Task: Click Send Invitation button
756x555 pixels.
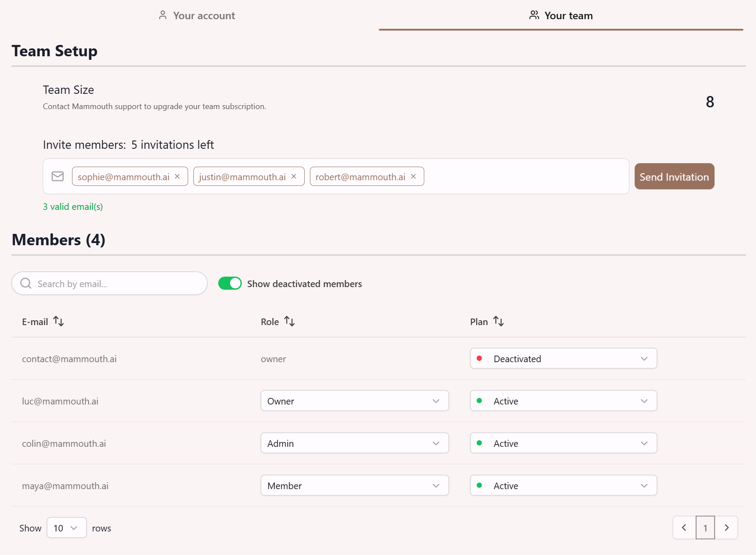Action: pyautogui.click(x=674, y=177)
